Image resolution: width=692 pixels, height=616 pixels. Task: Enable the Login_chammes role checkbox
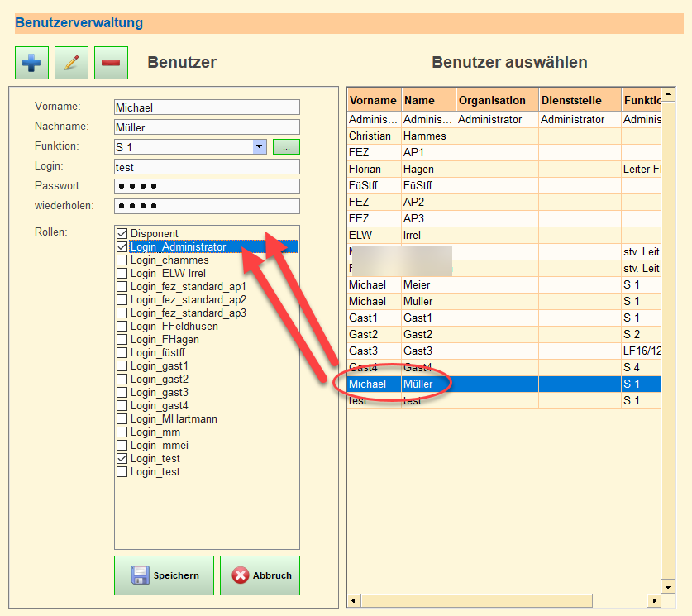(x=122, y=260)
